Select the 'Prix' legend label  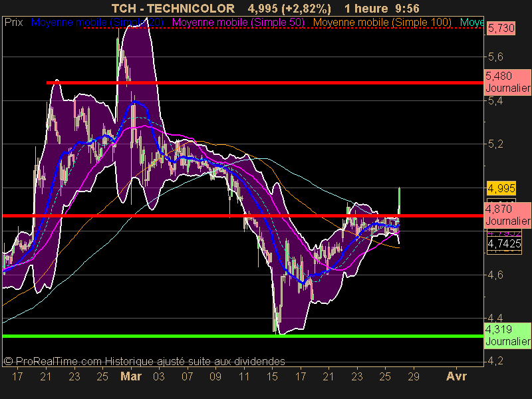click(13, 23)
